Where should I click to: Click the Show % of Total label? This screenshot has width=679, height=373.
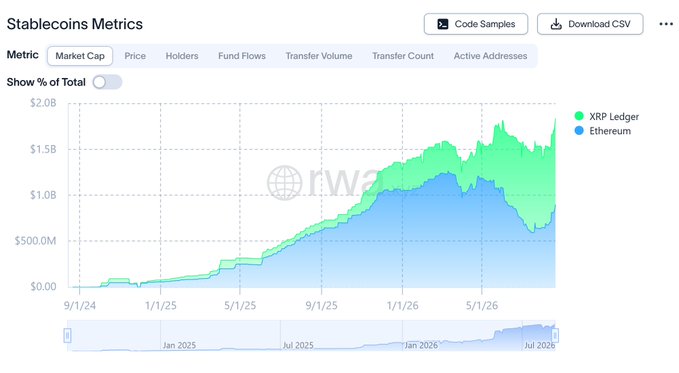click(46, 82)
